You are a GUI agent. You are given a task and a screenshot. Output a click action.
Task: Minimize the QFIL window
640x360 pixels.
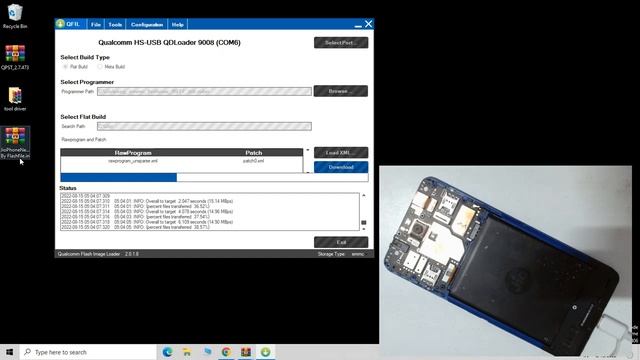pos(358,25)
